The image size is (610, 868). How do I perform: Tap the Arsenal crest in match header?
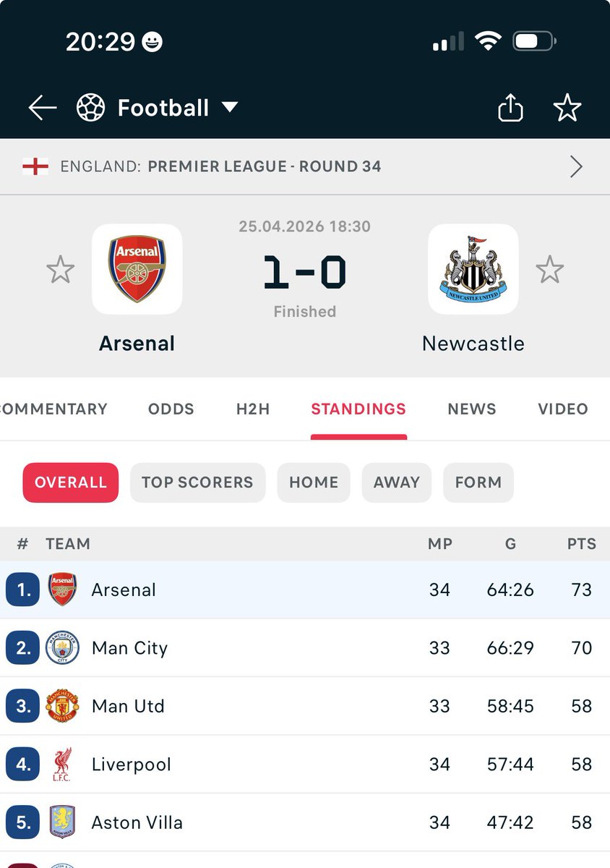tap(137, 269)
